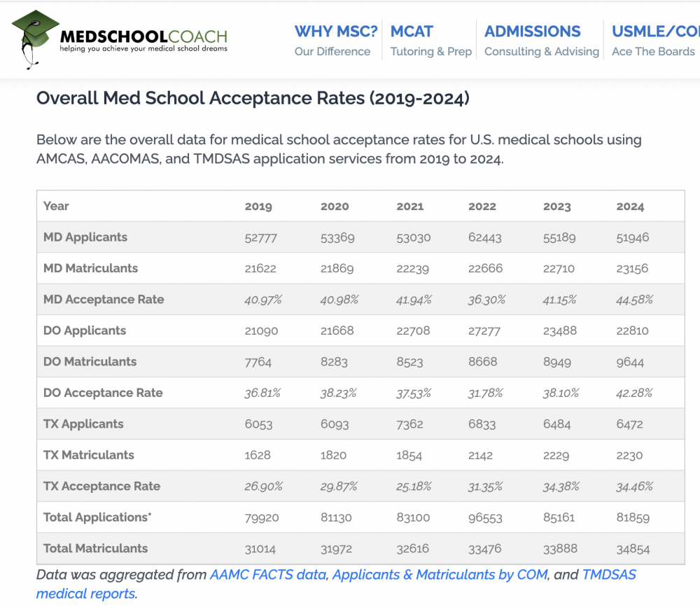This screenshot has height=607, width=700.
Task: Open the MCAT Tutoring & Prep menu
Action: [x=430, y=40]
